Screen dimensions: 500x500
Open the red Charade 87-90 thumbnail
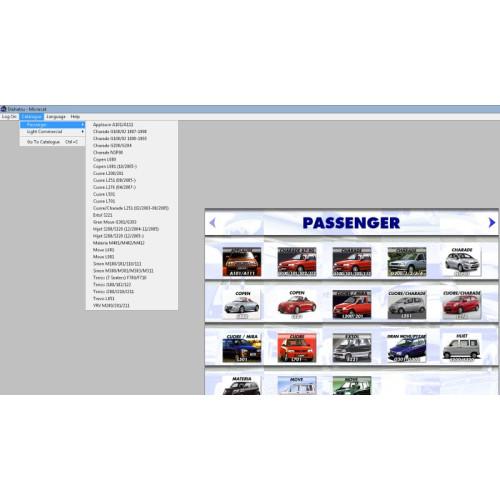pos(297,262)
